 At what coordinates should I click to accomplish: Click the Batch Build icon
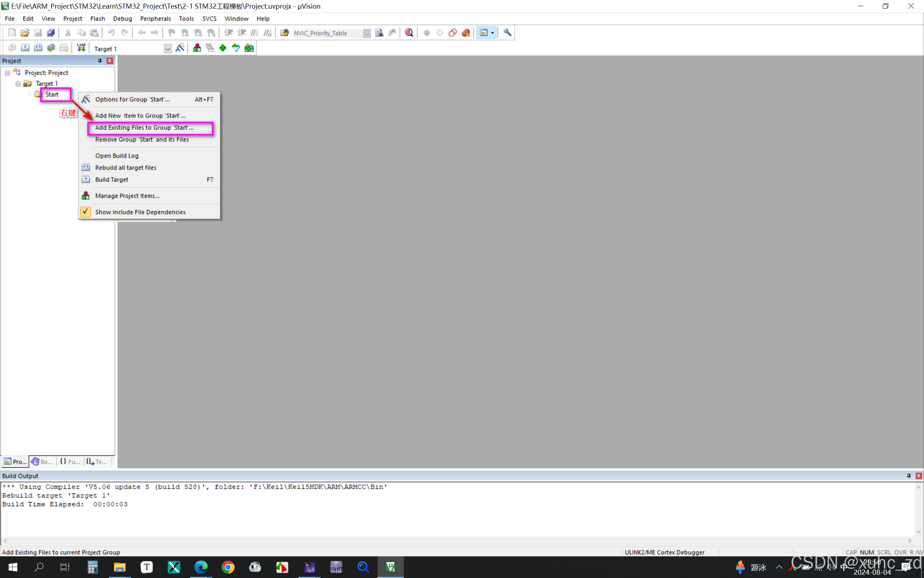pos(51,48)
